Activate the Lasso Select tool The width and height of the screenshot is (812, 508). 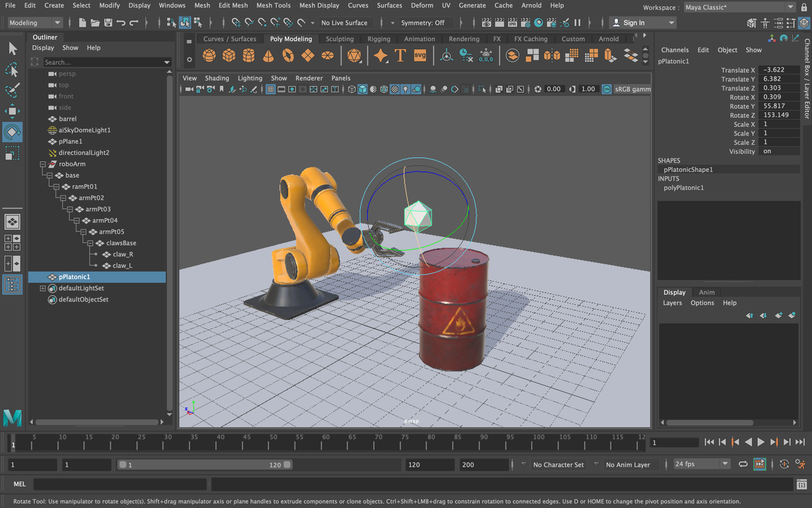12,70
